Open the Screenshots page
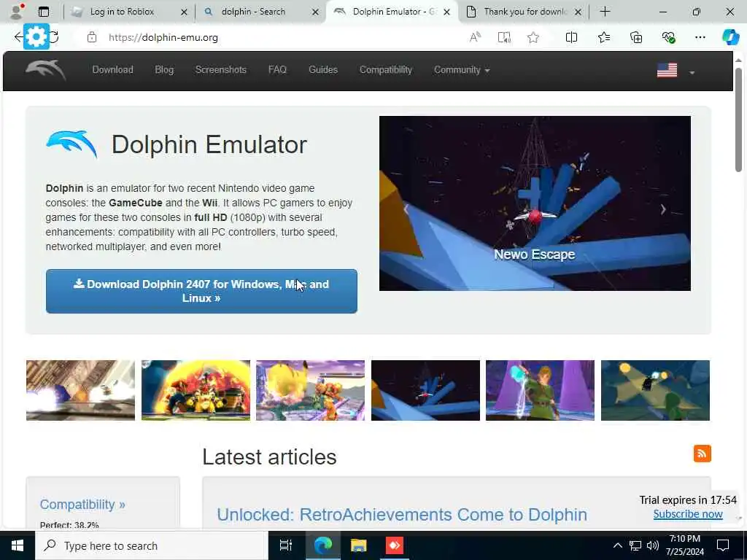 (x=220, y=69)
